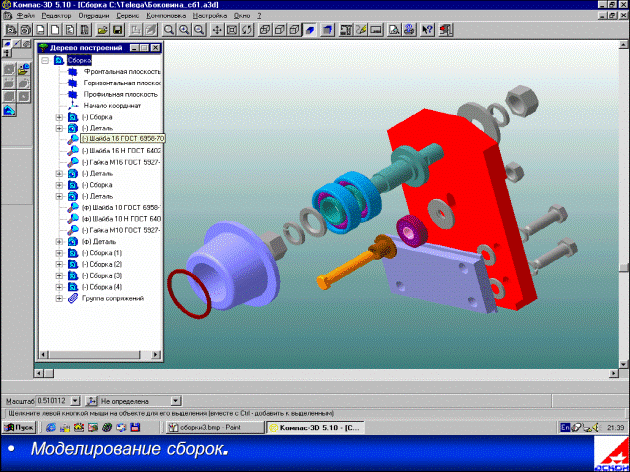Open the Масштаб scale dropdown arrow

(x=75, y=400)
